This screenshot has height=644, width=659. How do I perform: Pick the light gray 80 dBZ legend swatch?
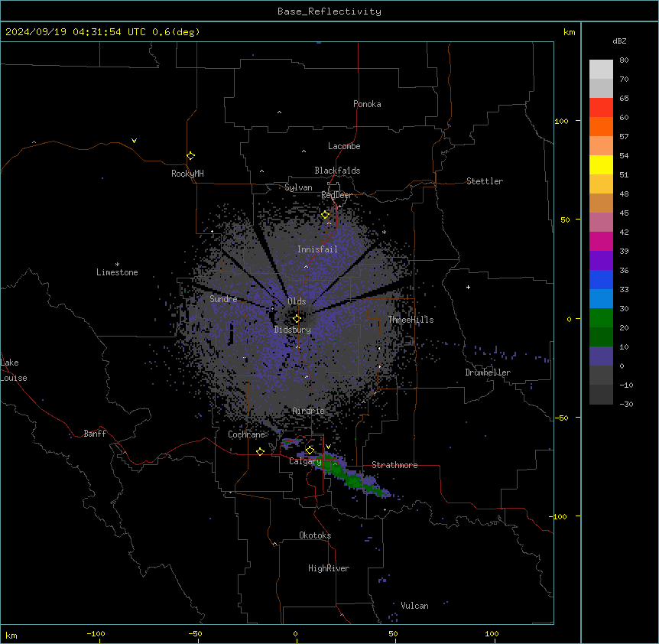coord(601,70)
